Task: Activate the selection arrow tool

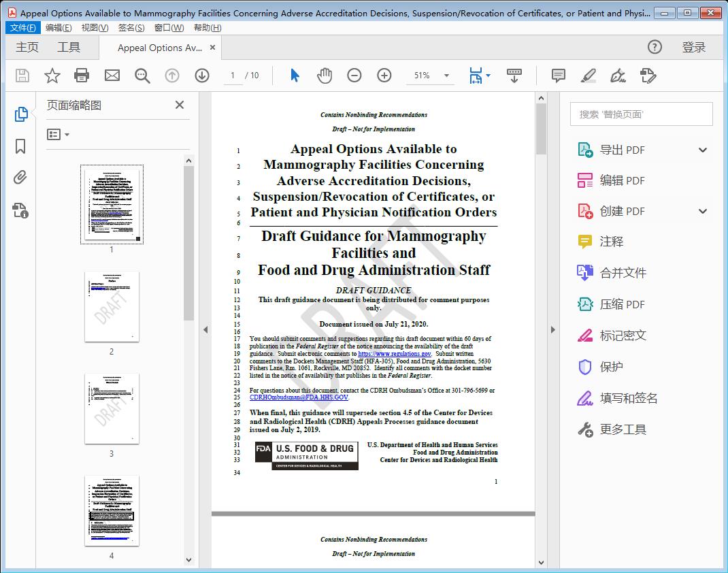Action: pyautogui.click(x=295, y=76)
